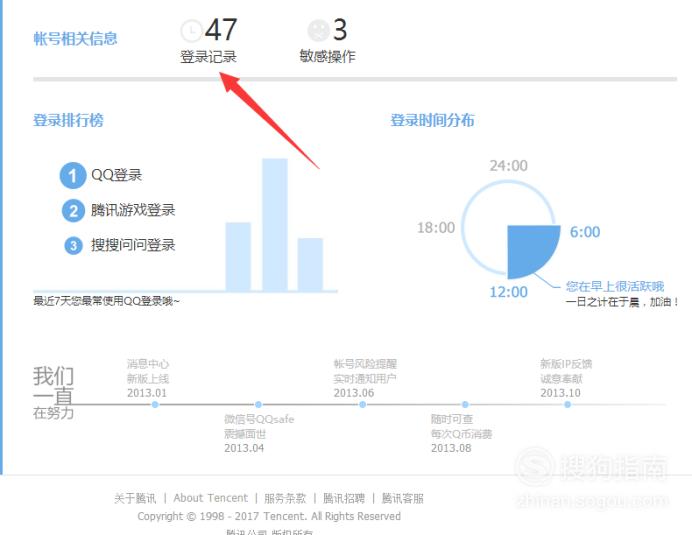
Task: Click the 腾讯游戏登录 ranking label
Action: tap(133, 210)
